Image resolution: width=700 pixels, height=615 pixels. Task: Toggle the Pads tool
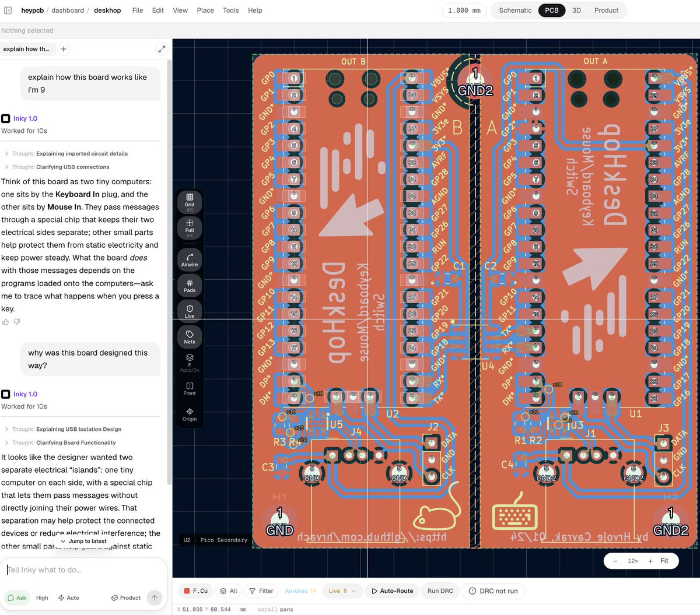190,286
